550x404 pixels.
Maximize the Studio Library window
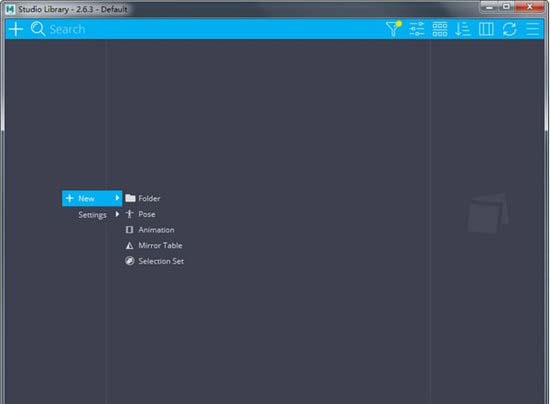click(x=506, y=7)
